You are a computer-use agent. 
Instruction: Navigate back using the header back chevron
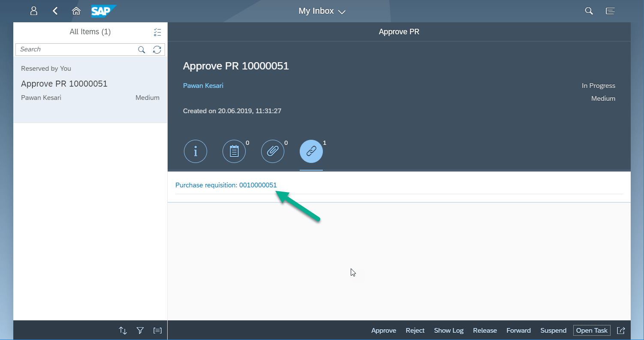[55, 11]
